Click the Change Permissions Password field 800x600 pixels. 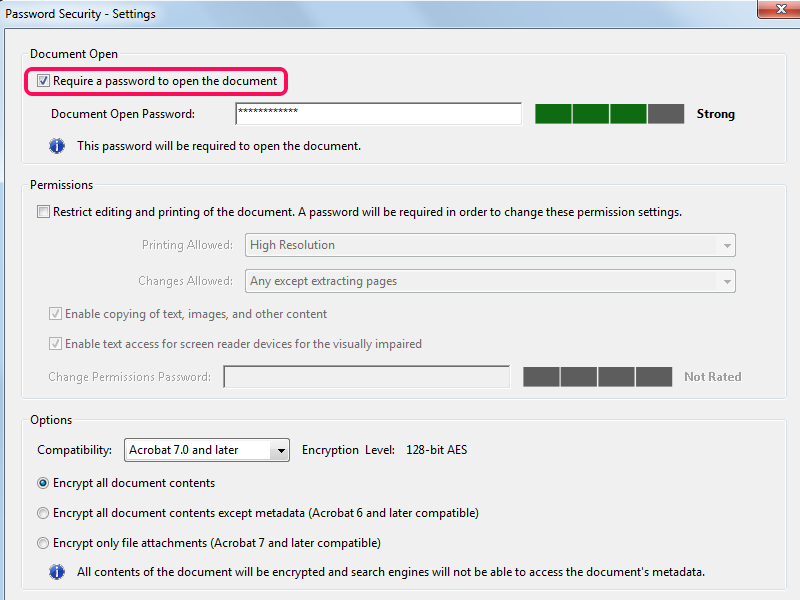(x=366, y=377)
